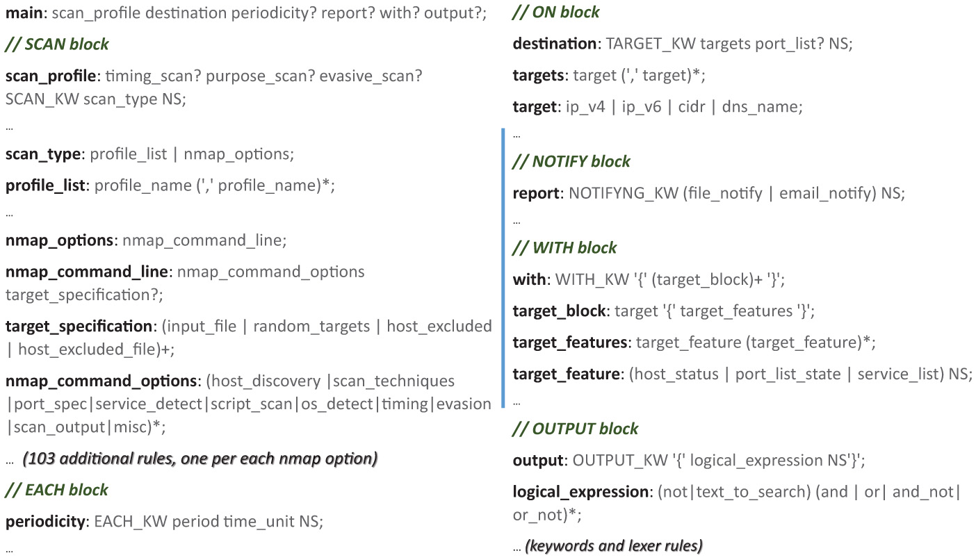Click the report rule name
Screen dimensions: 976x560
[x=536, y=194]
